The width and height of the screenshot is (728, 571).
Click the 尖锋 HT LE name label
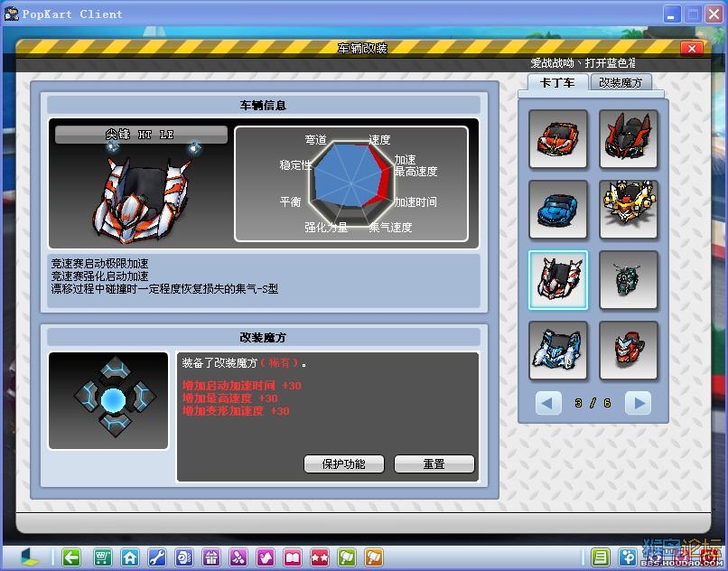coord(141,135)
